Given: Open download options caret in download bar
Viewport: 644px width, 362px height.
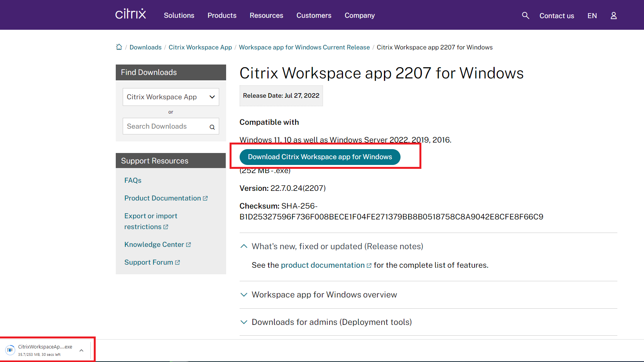Looking at the screenshot, I should point(81,350).
